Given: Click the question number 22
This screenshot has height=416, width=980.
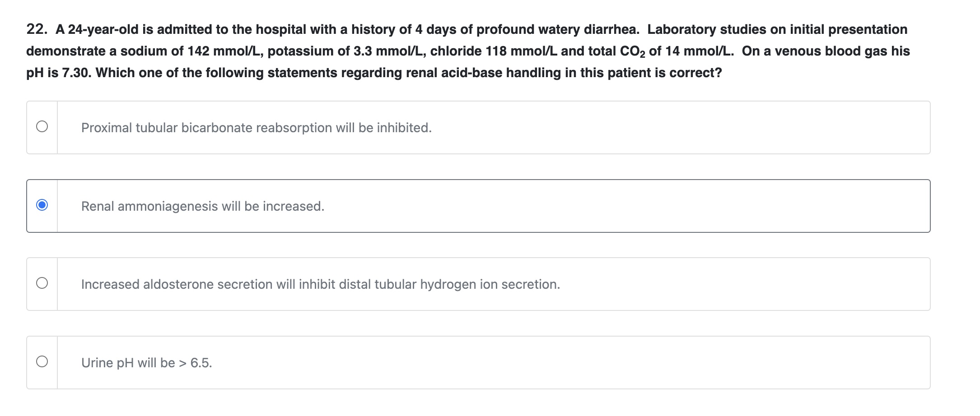Looking at the screenshot, I should click(36, 29).
